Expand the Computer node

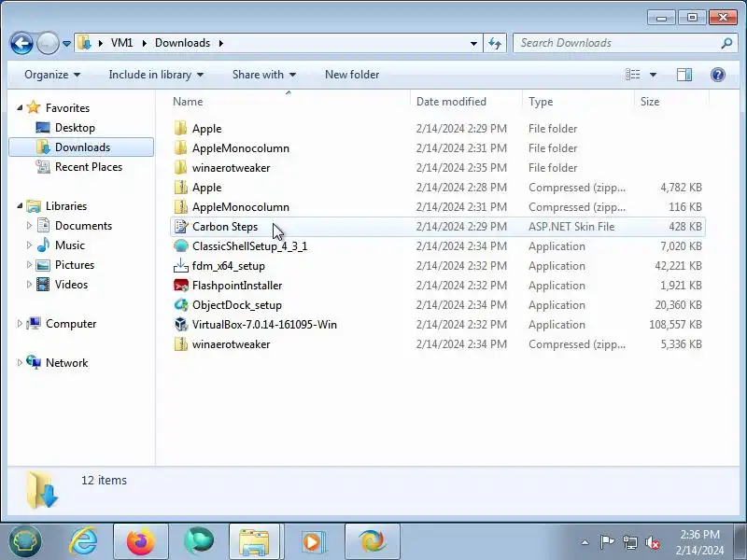pos(20,324)
